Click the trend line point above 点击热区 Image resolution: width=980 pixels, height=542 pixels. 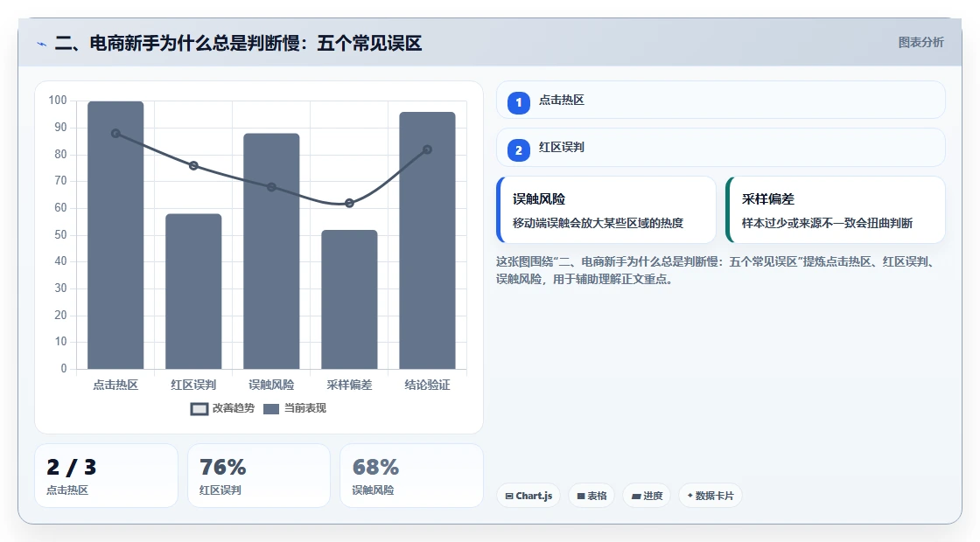(115, 134)
